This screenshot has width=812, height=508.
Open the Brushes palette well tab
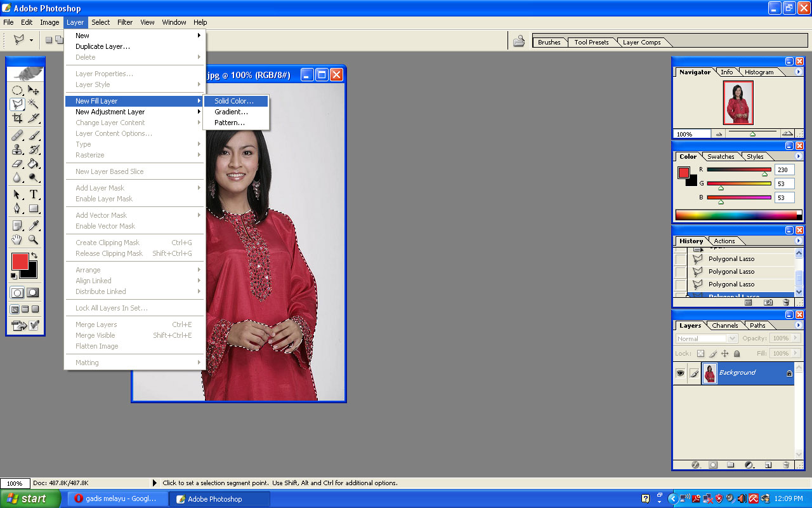click(549, 43)
